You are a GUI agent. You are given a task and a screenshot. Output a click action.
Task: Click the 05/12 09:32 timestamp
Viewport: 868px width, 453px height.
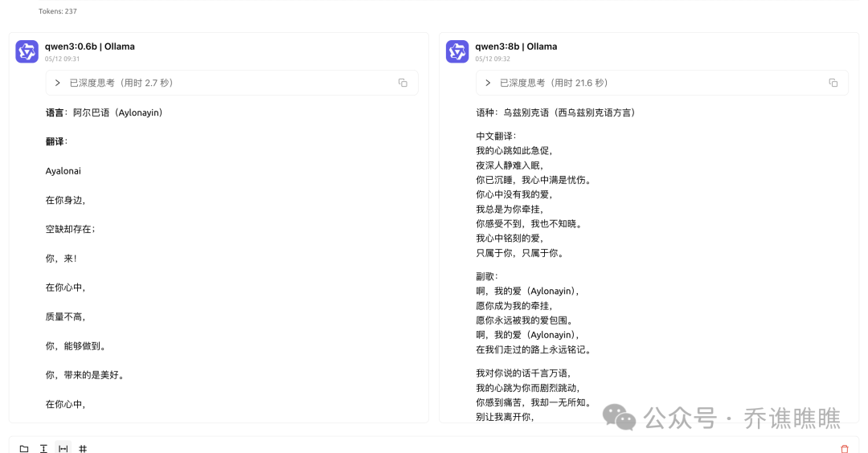pyautogui.click(x=493, y=59)
